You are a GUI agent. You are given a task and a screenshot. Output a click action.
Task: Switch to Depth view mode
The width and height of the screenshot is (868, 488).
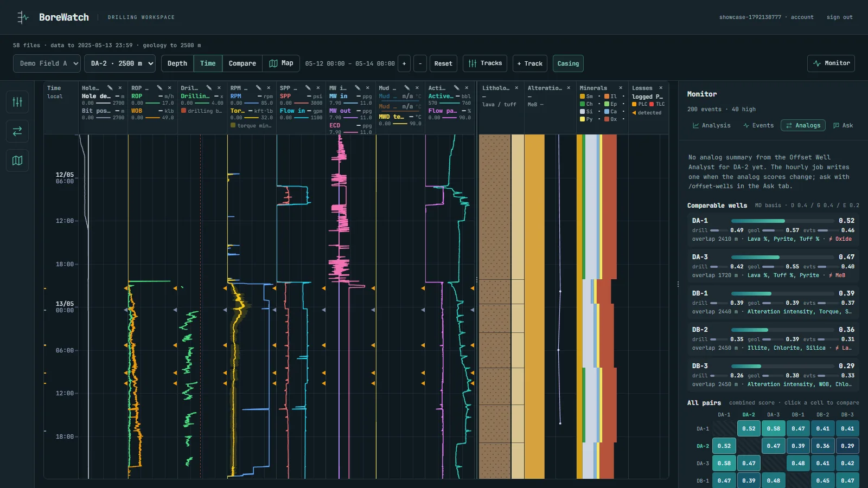(177, 63)
